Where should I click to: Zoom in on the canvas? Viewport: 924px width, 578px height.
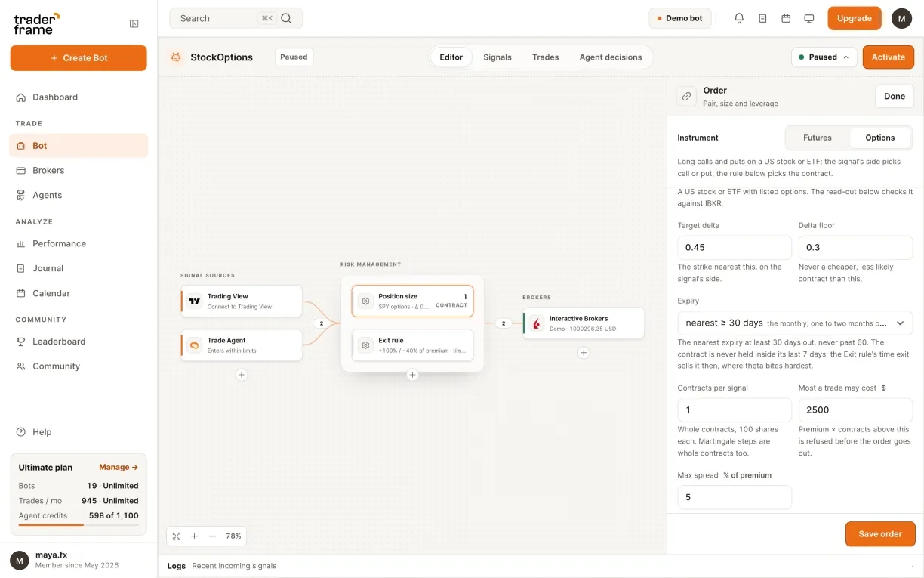(x=194, y=536)
